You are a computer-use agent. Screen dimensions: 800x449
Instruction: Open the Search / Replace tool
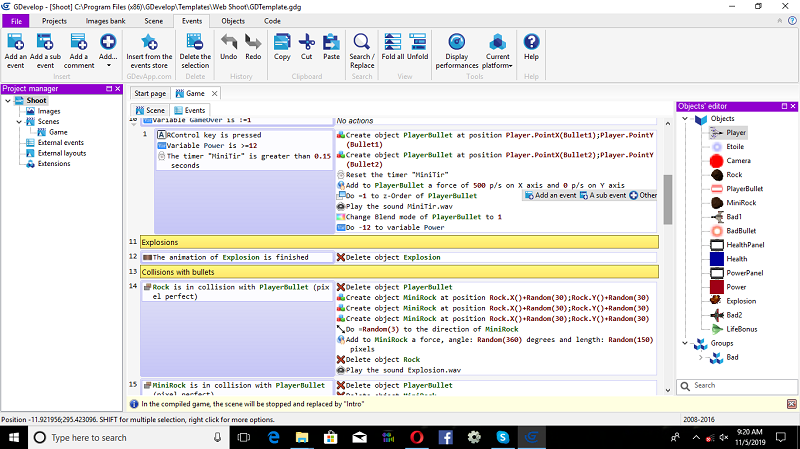tap(361, 41)
